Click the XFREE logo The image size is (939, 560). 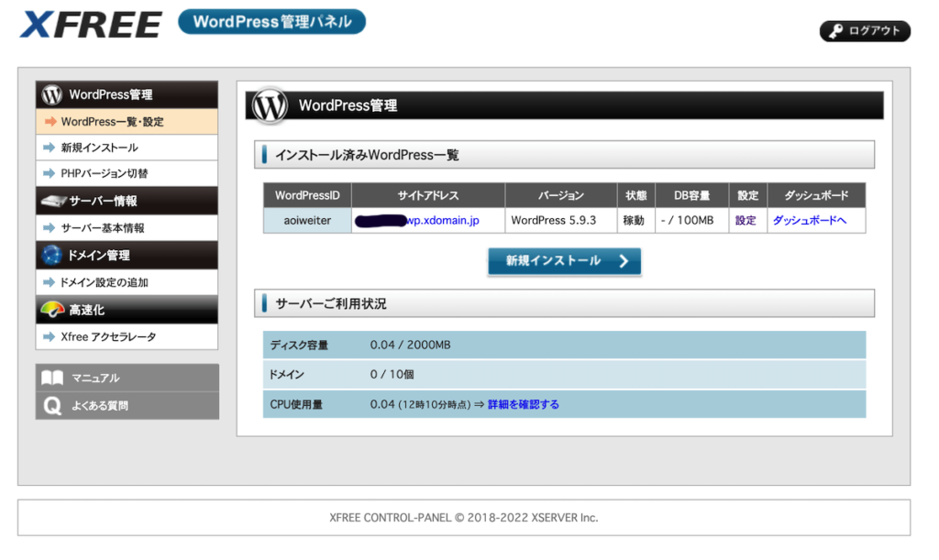tap(91, 24)
